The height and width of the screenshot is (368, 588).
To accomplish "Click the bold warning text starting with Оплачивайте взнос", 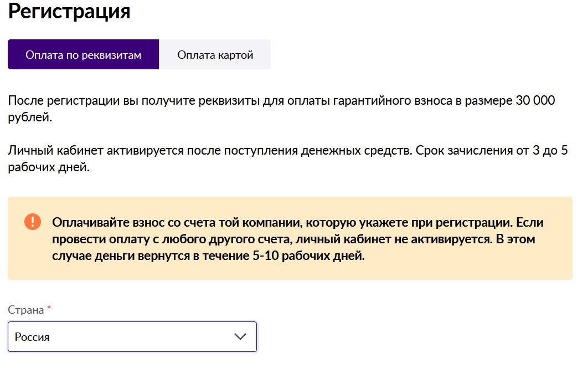I will [298, 239].
